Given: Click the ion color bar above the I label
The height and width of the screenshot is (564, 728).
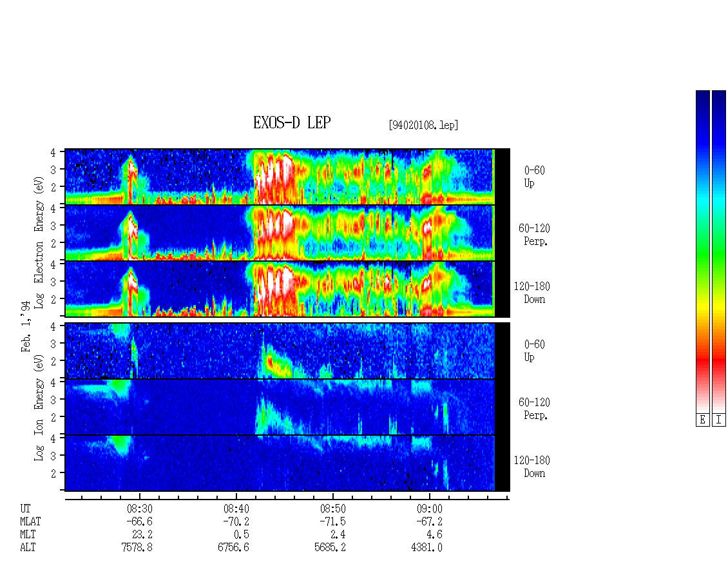Looking at the screenshot, I should (719, 251).
